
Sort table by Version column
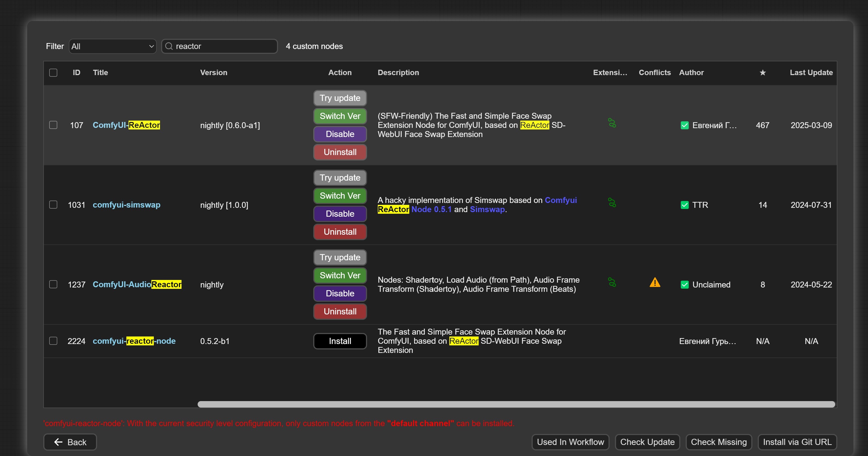(x=214, y=72)
